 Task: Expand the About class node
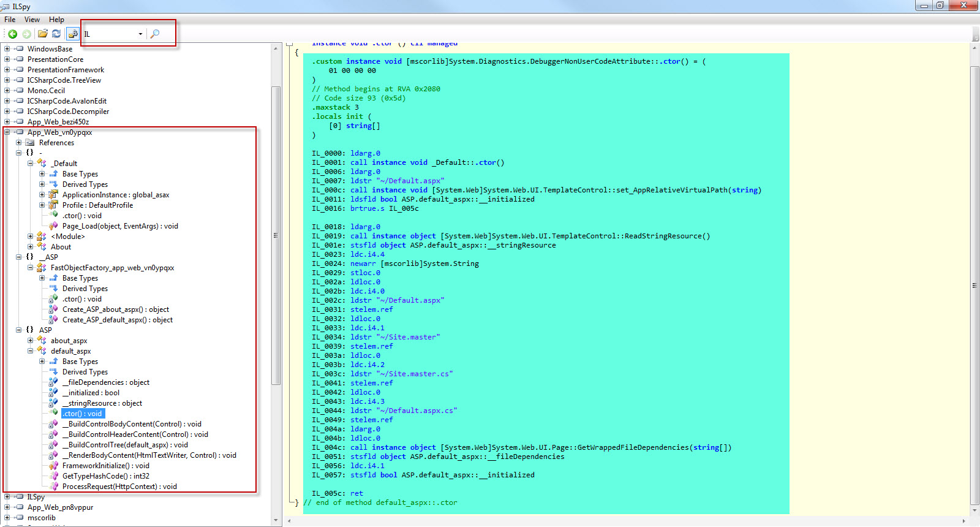pyautogui.click(x=31, y=246)
